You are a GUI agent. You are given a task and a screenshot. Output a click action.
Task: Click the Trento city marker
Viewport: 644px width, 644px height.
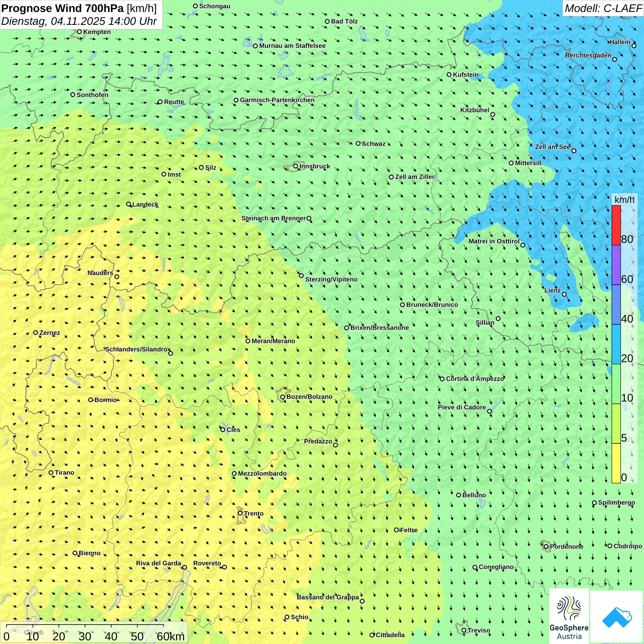240,513
